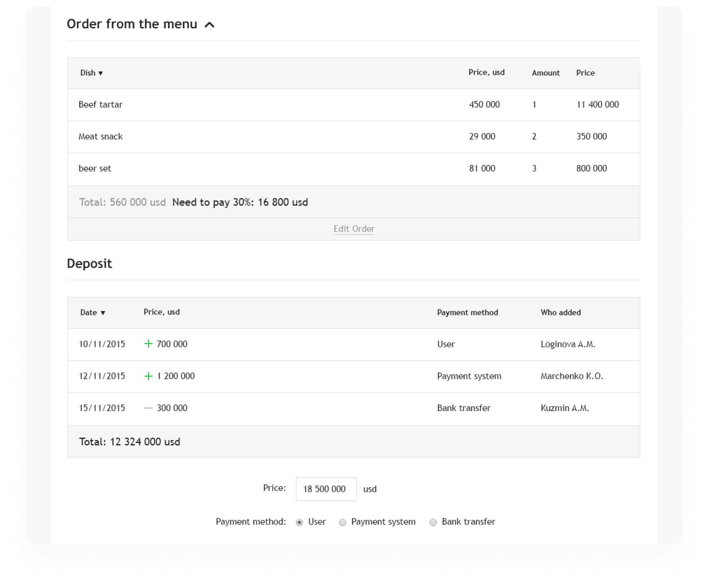Screen dimensions: 707x588
Task: Select the User payment method radio
Action: (x=299, y=522)
